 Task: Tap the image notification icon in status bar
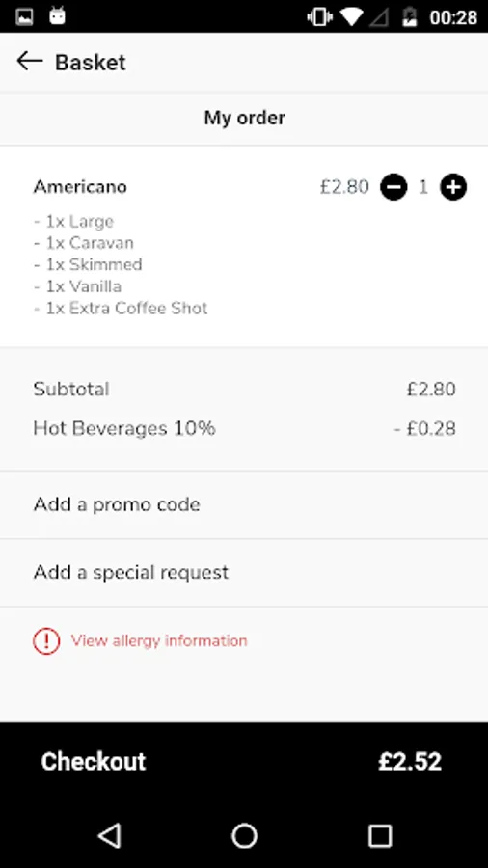click(x=24, y=16)
